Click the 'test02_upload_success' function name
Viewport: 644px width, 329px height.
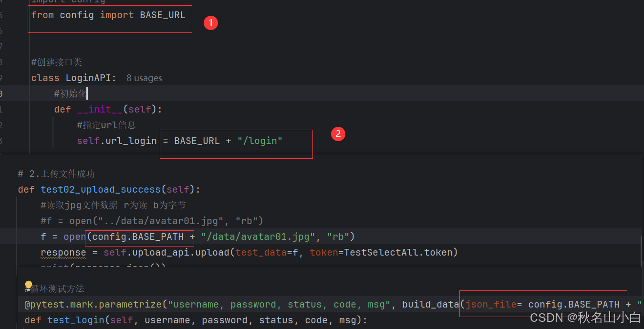(x=100, y=189)
